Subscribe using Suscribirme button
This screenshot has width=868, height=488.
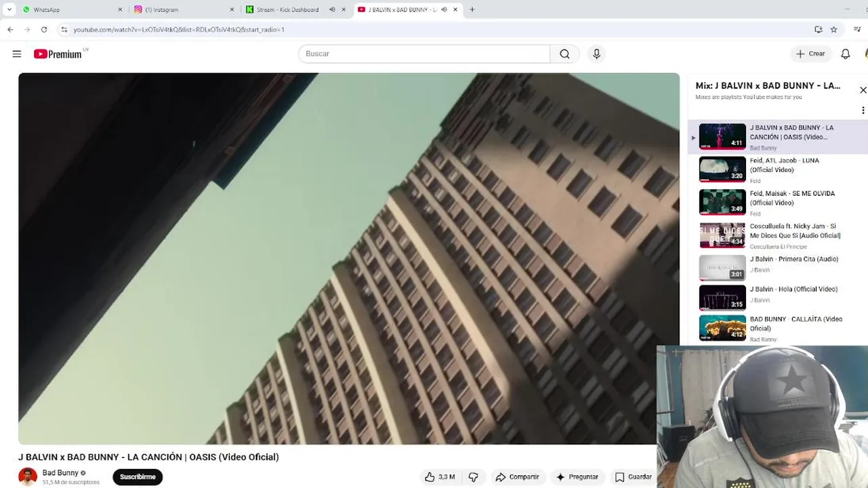coord(138,477)
